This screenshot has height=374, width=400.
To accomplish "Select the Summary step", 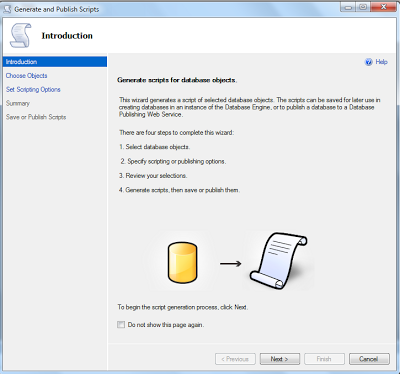I will [x=18, y=103].
